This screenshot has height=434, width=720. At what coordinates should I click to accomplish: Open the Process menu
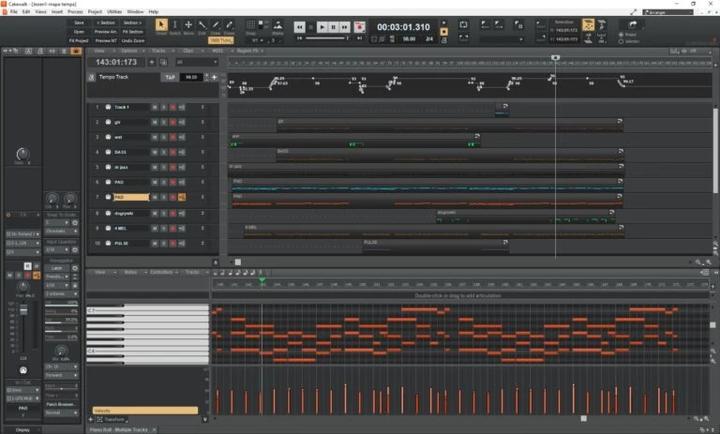(x=75, y=11)
